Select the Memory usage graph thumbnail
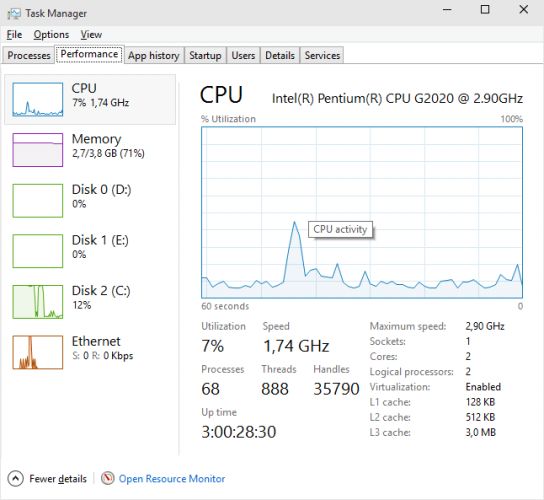The height and width of the screenshot is (500, 544). [38, 150]
